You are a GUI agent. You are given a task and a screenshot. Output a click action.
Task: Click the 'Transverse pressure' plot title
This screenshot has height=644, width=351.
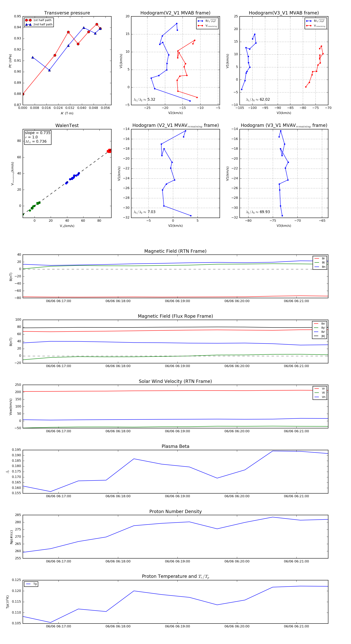click(67, 13)
